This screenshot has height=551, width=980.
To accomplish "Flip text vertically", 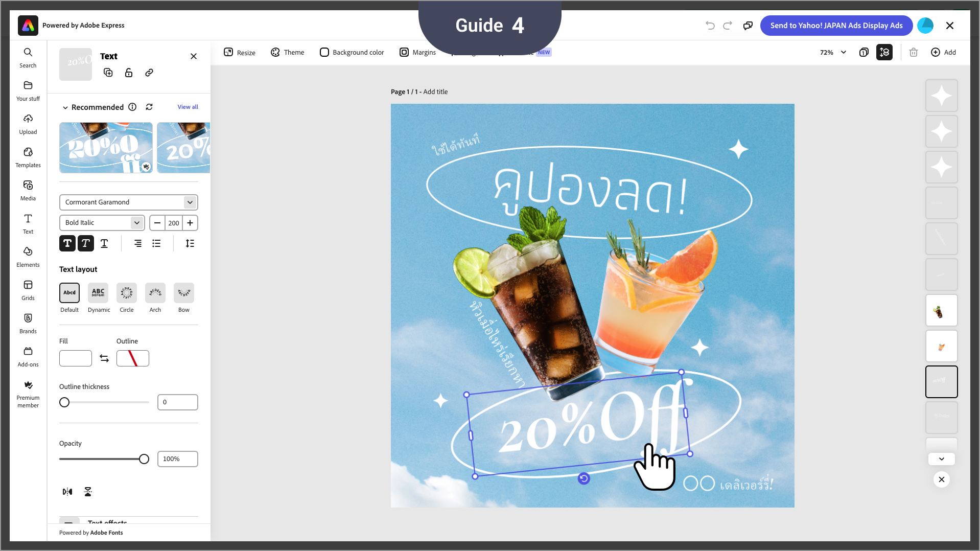I will tap(88, 492).
